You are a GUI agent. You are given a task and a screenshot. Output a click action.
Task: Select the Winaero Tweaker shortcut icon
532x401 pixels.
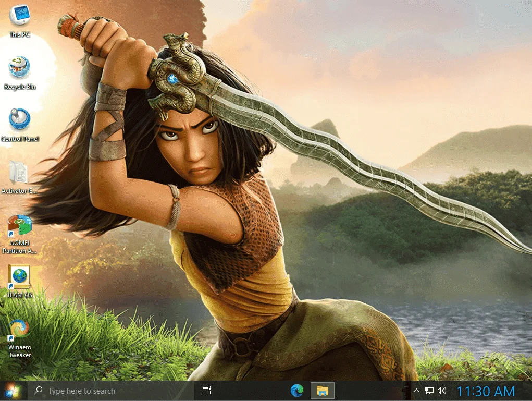click(x=19, y=338)
